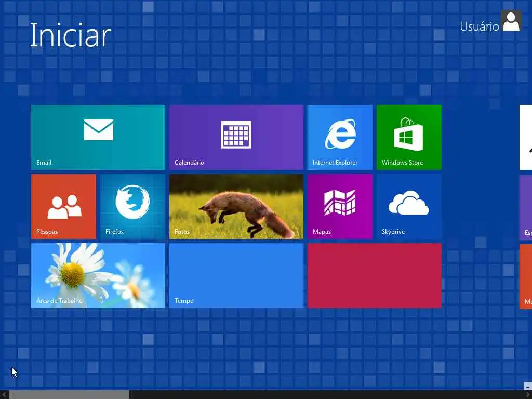Open the Windows Store tile
Screen dimensions: 532x399
coord(409,137)
